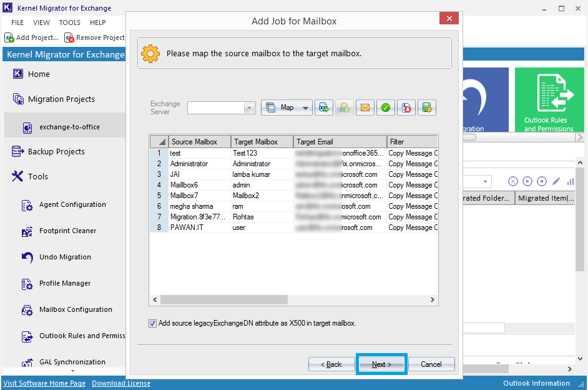The width and height of the screenshot is (588, 390).
Task: Click the mailbox grid horizontal scrollbar thumb
Action: (224, 299)
